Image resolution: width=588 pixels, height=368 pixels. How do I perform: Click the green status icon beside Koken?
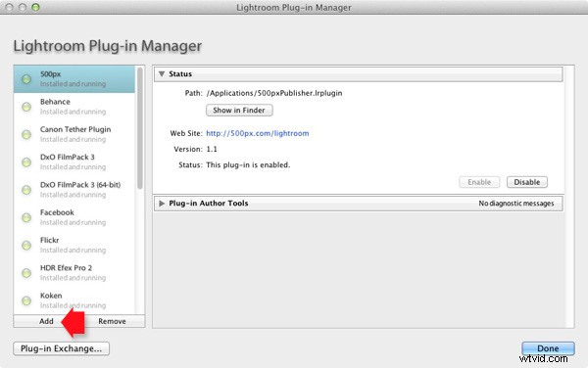pyautogui.click(x=26, y=300)
